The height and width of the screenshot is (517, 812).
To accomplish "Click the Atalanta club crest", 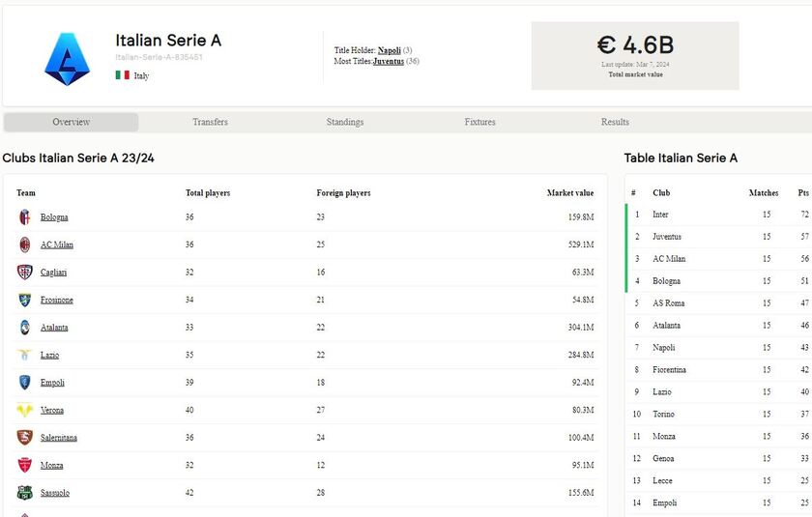I will [25, 328].
